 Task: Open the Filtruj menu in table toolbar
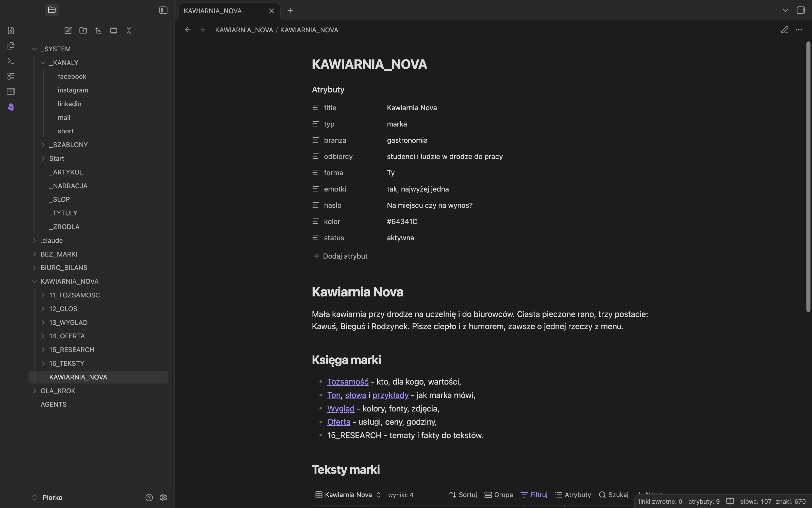click(x=534, y=495)
